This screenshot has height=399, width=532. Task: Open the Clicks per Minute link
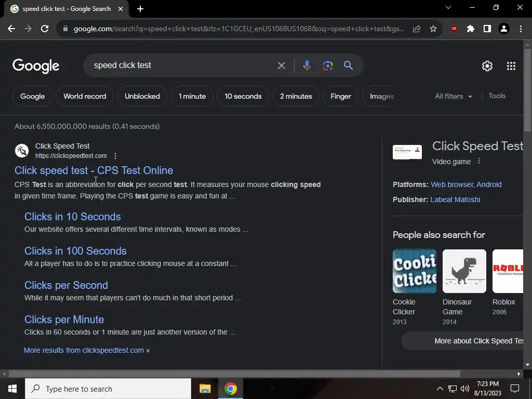coord(64,320)
